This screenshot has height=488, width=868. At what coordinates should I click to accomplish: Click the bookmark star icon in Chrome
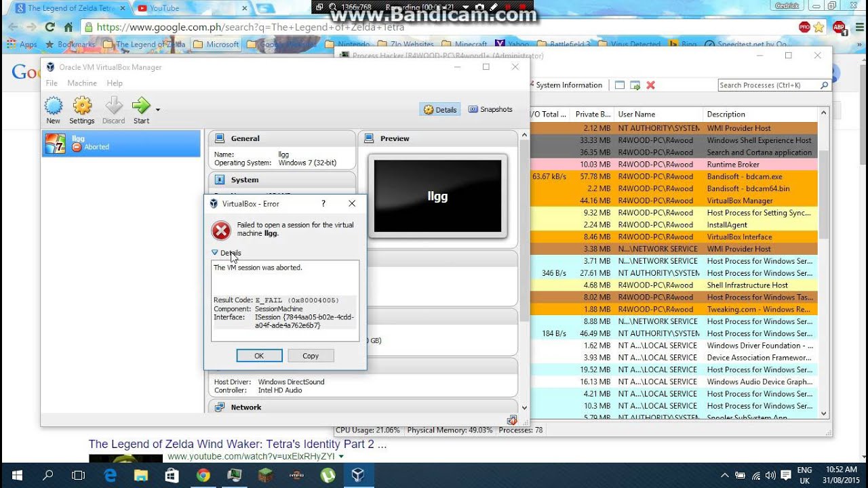tap(819, 27)
